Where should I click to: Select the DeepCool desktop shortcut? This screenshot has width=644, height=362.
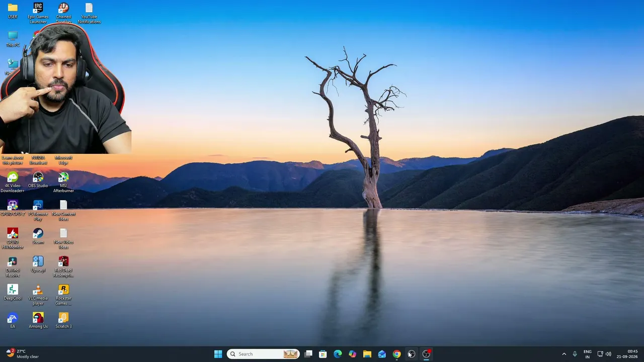pyautogui.click(x=13, y=293)
